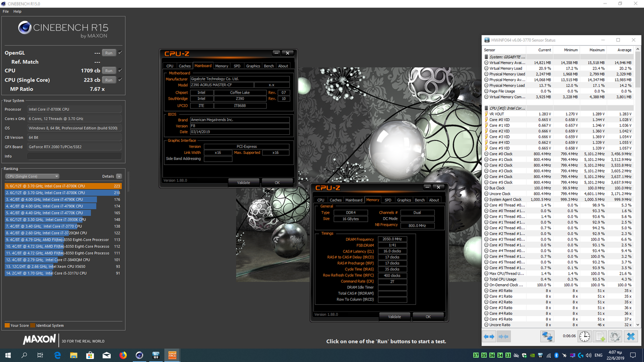Viewport: 644px width, 362px height.
Task: Open Mail app from taskbar
Action: tap(107, 355)
